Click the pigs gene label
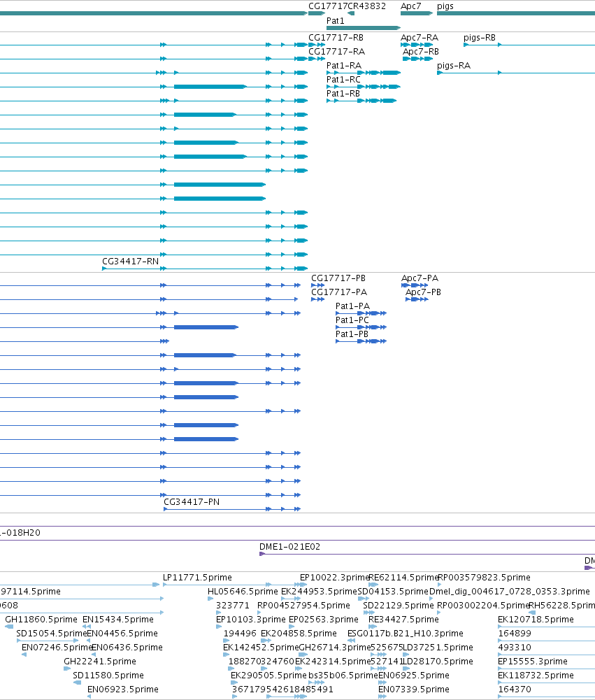Viewport: 595px width, 700px height. click(445, 6)
